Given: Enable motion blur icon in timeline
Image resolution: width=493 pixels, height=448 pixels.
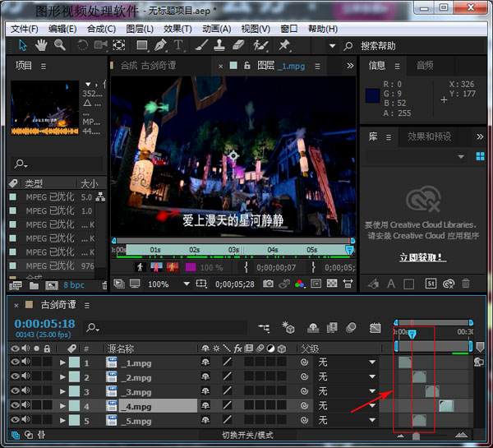Looking at the screenshot, I should [x=351, y=328].
